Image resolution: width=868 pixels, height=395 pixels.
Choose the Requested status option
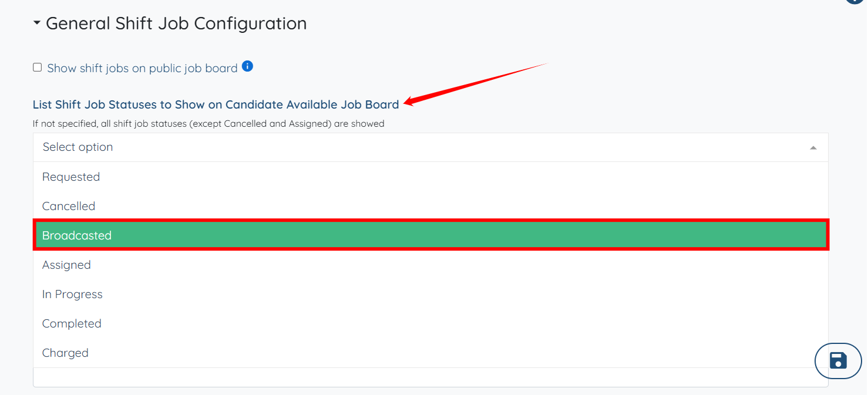pyautogui.click(x=71, y=177)
